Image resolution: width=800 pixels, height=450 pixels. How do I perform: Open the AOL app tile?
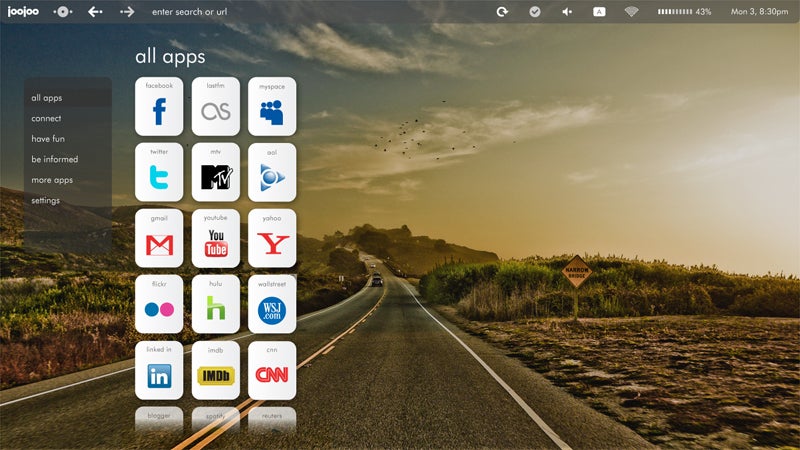272,172
